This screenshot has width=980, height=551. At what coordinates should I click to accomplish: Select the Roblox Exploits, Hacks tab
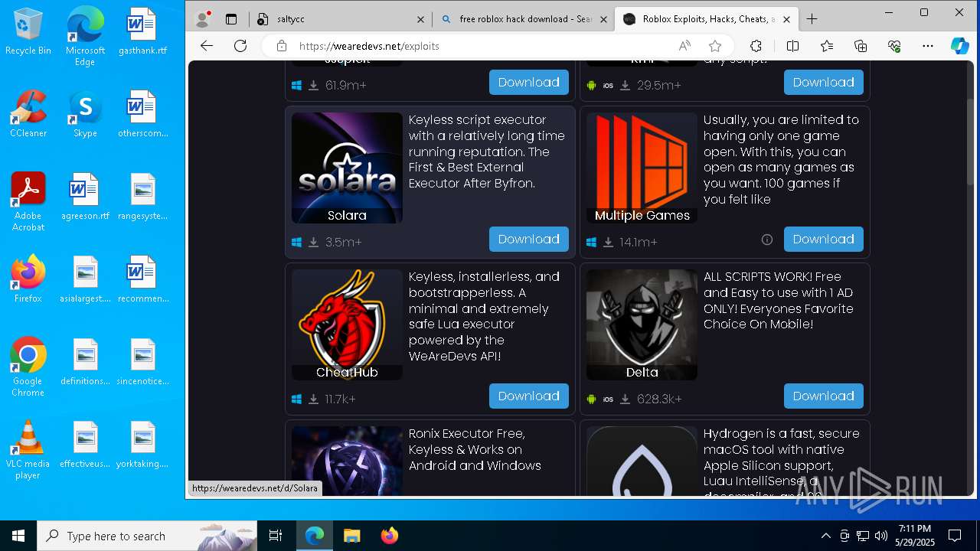coord(707,19)
